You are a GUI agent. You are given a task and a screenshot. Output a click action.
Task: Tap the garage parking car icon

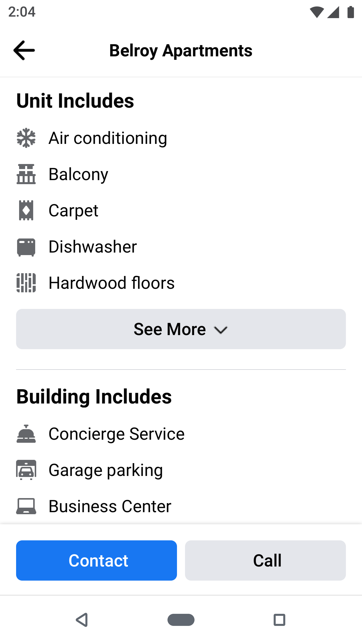(26, 470)
